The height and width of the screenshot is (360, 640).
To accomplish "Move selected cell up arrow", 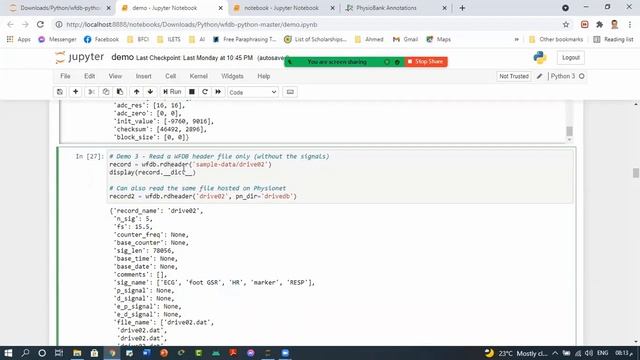I will [136, 92].
